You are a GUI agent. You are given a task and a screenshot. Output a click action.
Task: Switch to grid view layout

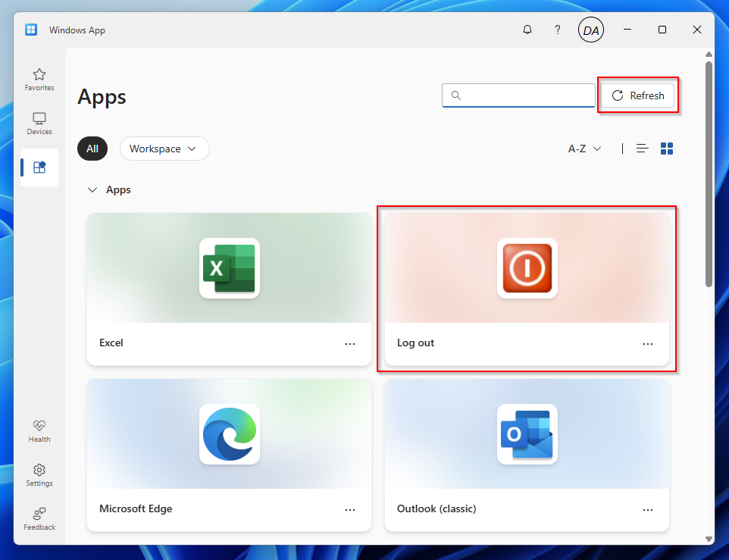point(667,149)
